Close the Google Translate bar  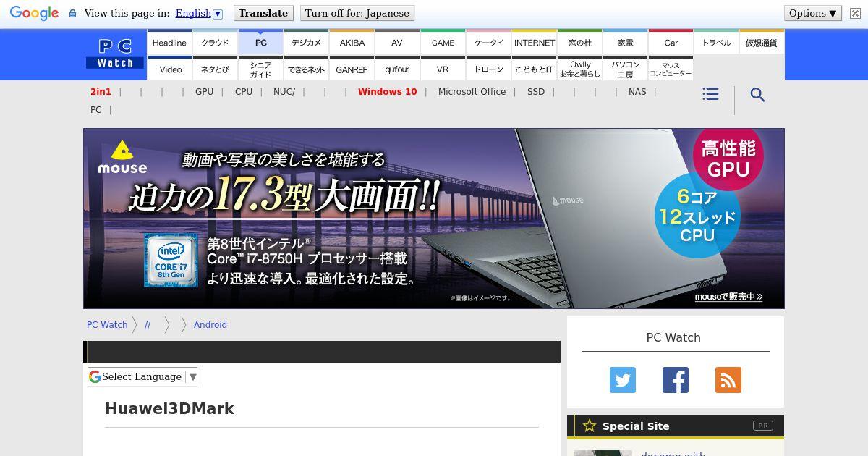(855, 13)
